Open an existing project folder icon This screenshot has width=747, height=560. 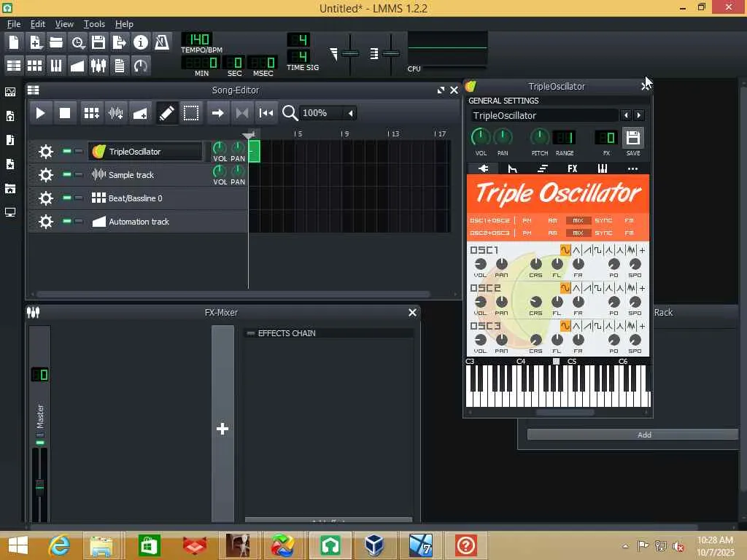coord(56,42)
